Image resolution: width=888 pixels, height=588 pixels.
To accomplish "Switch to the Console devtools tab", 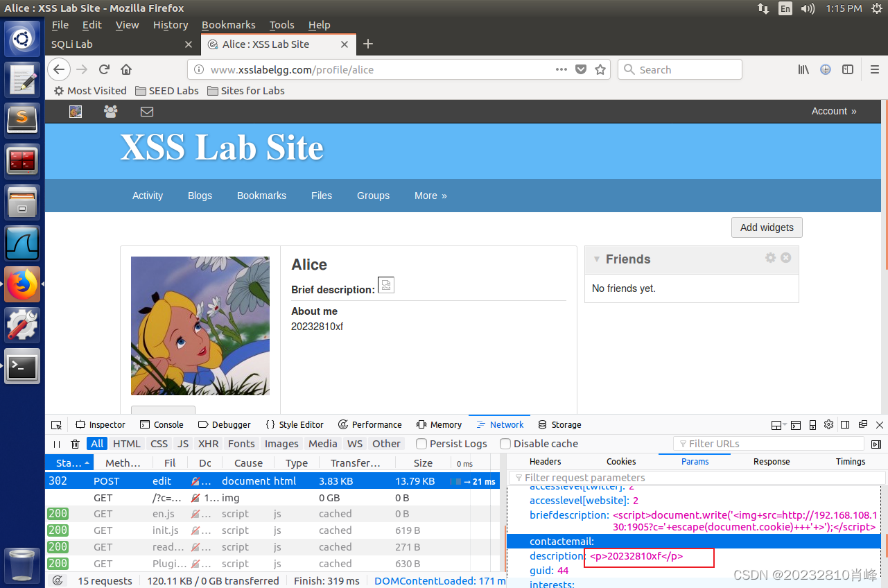I will pyautogui.click(x=162, y=425).
